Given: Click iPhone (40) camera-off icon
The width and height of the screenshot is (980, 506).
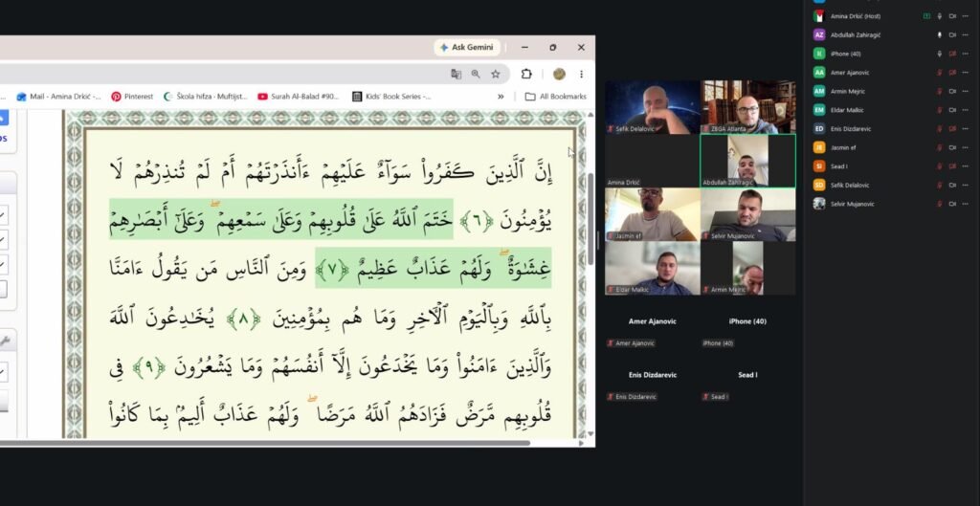Looking at the screenshot, I should pos(952,54).
